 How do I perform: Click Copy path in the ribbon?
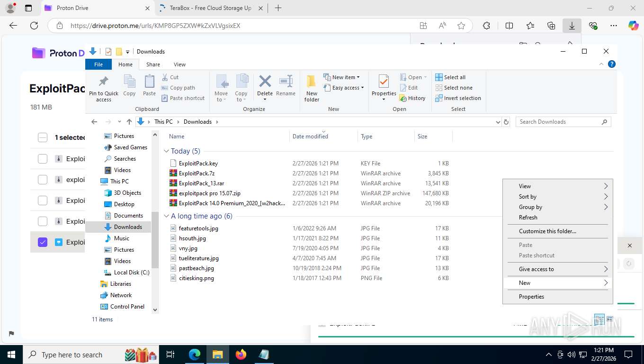click(x=178, y=88)
